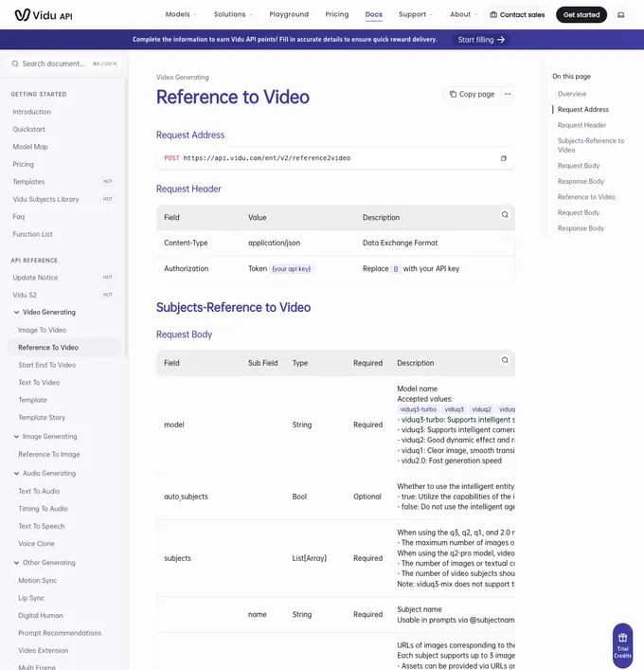Click the viduq2 value tag

(481, 409)
